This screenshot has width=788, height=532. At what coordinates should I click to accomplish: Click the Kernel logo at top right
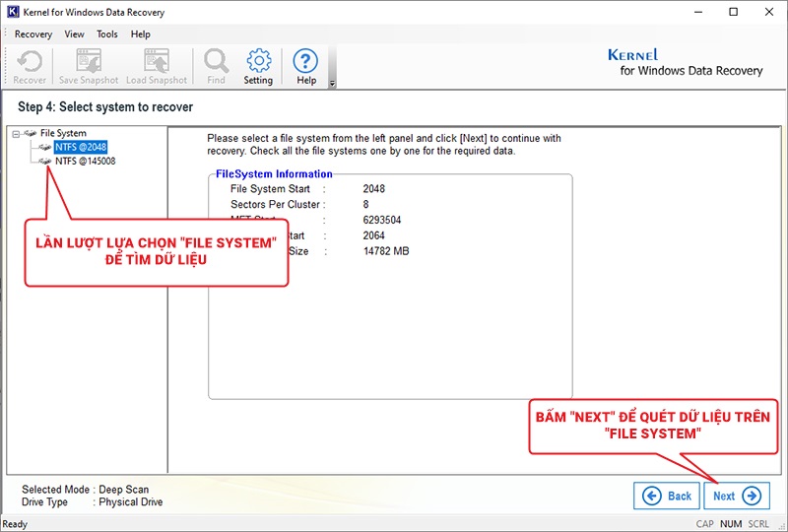coord(686,62)
